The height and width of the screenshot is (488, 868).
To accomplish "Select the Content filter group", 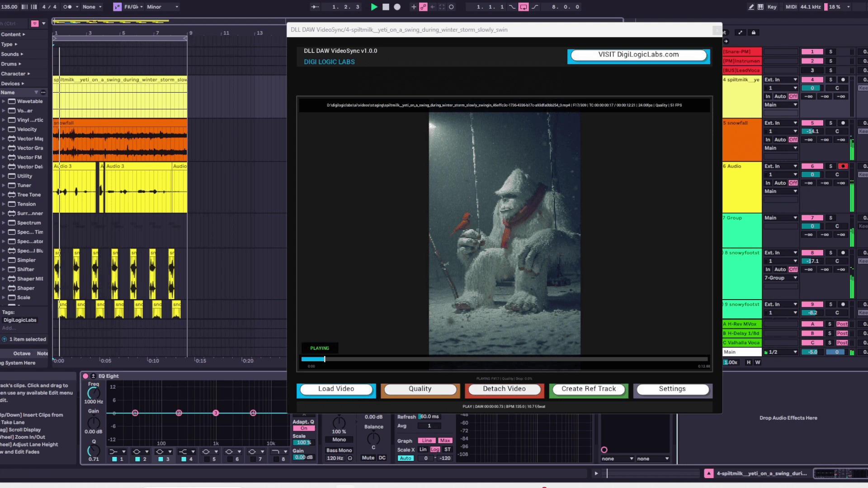I will [13, 34].
